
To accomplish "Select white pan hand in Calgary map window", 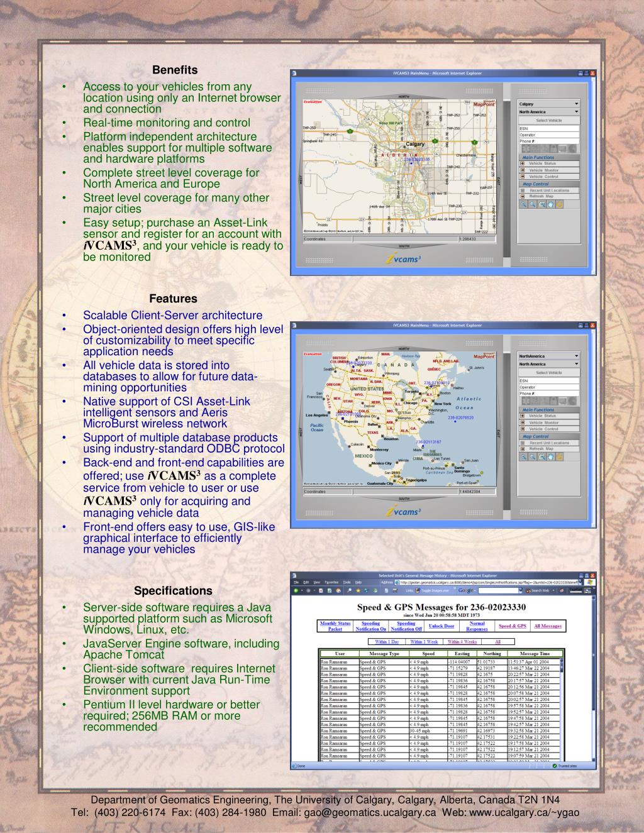I will [550, 204].
